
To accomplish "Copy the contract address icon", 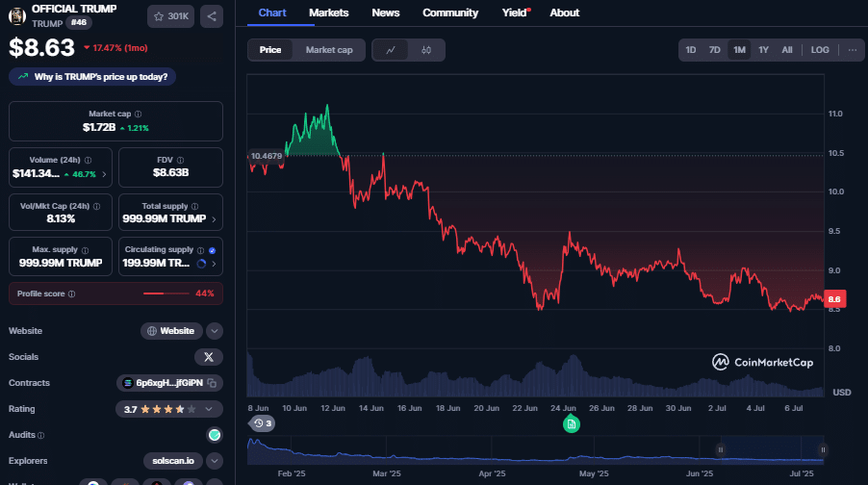I will pos(212,383).
